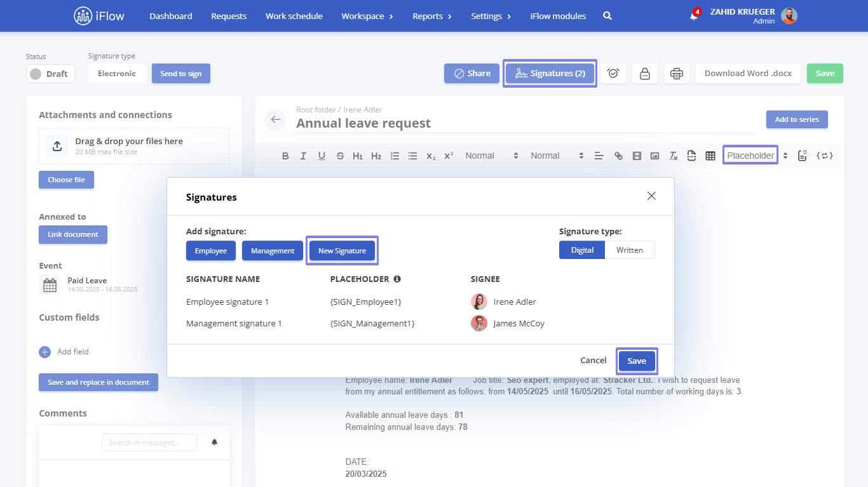The width and height of the screenshot is (868, 487).
Task: Click the placeholder info icon
Action: tap(397, 279)
